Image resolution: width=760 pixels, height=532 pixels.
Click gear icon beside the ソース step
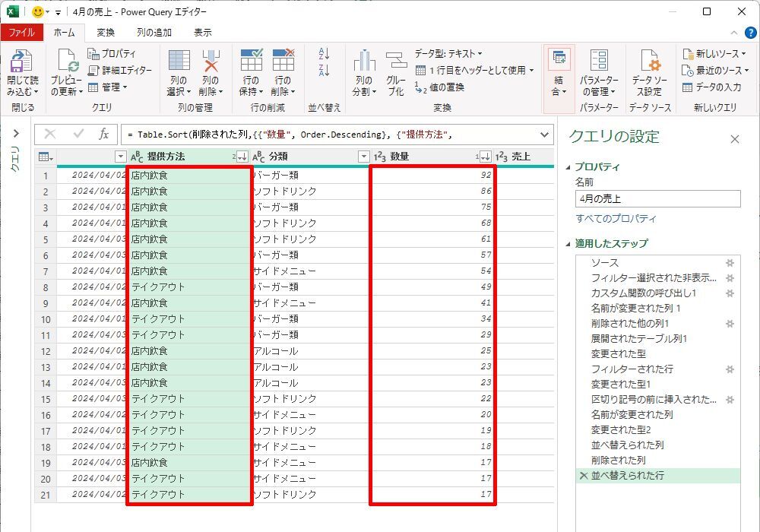click(x=730, y=263)
